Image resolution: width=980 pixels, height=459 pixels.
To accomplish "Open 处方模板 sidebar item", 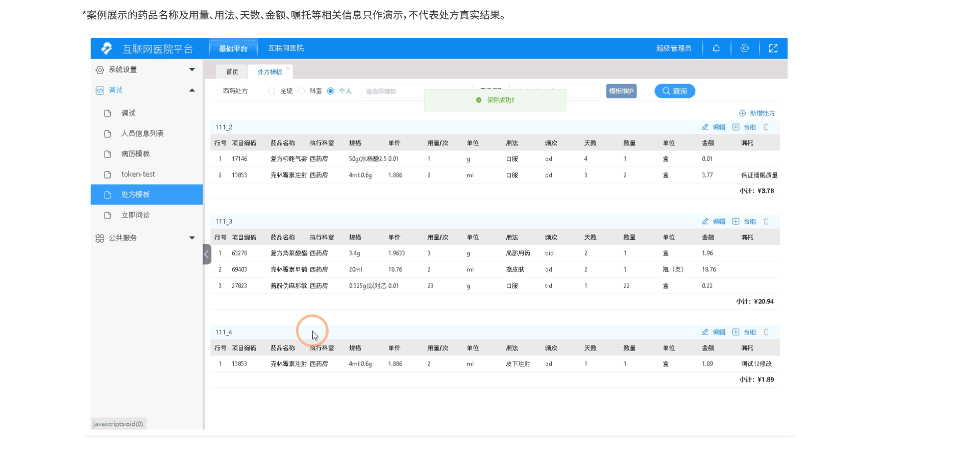I will pyautogui.click(x=146, y=195).
